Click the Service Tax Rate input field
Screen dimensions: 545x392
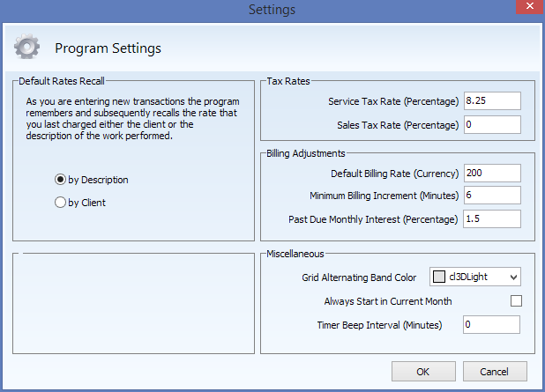492,101
